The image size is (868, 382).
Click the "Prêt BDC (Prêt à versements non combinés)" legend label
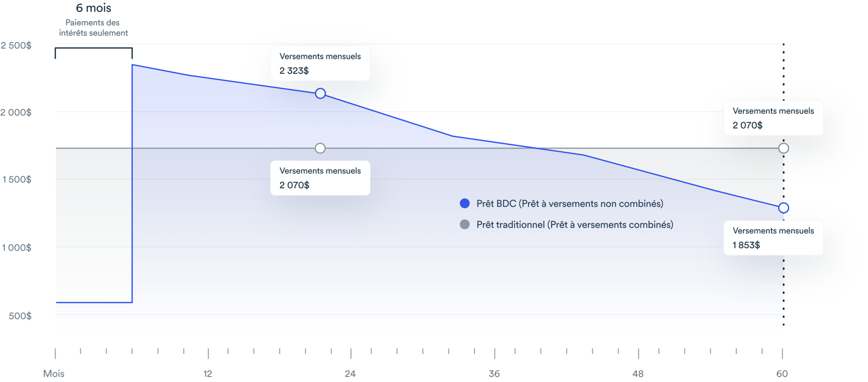click(569, 204)
